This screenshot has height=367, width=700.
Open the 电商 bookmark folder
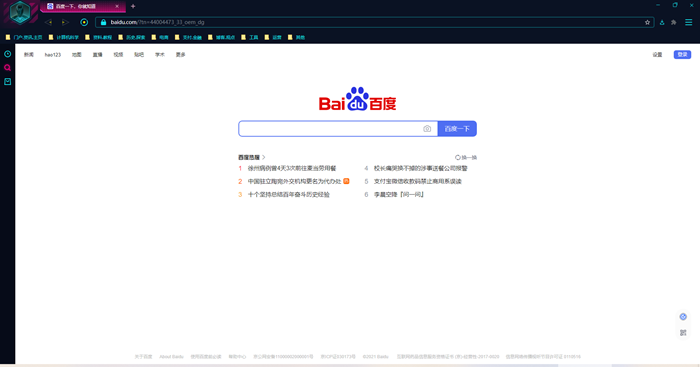160,38
